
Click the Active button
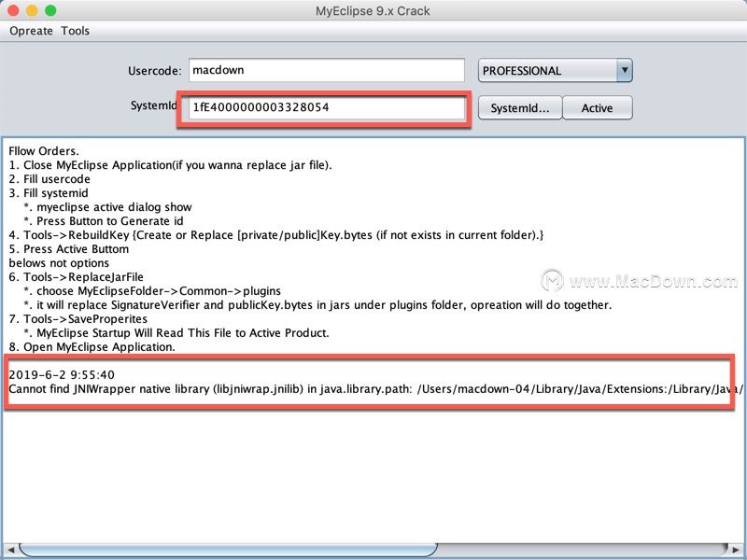click(598, 108)
